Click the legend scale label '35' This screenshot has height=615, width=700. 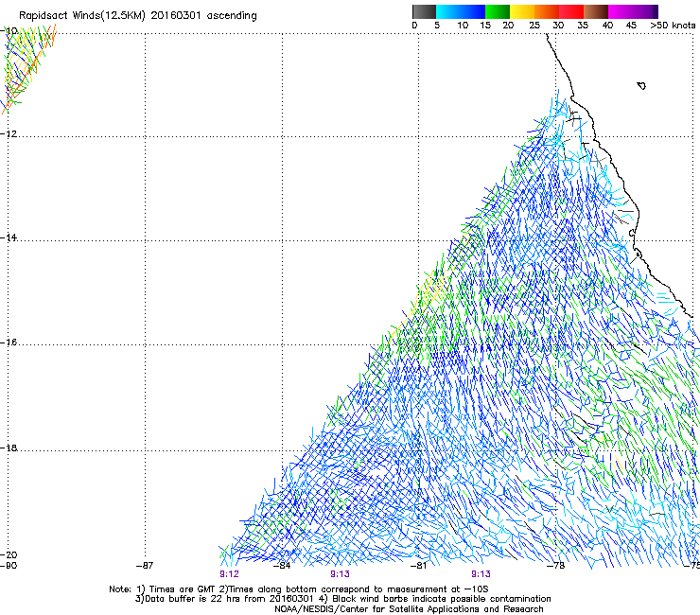[x=583, y=25]
